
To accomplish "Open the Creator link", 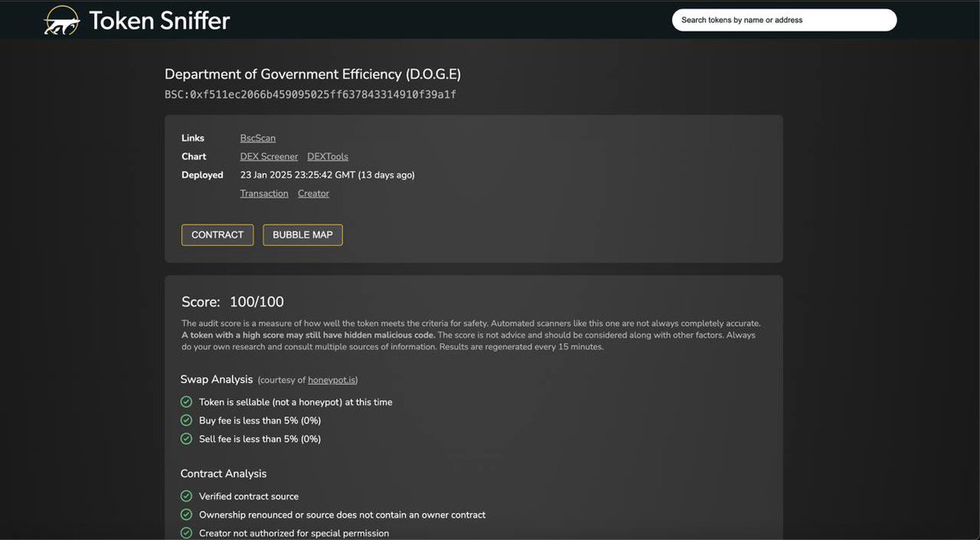I will coord(314,194).
